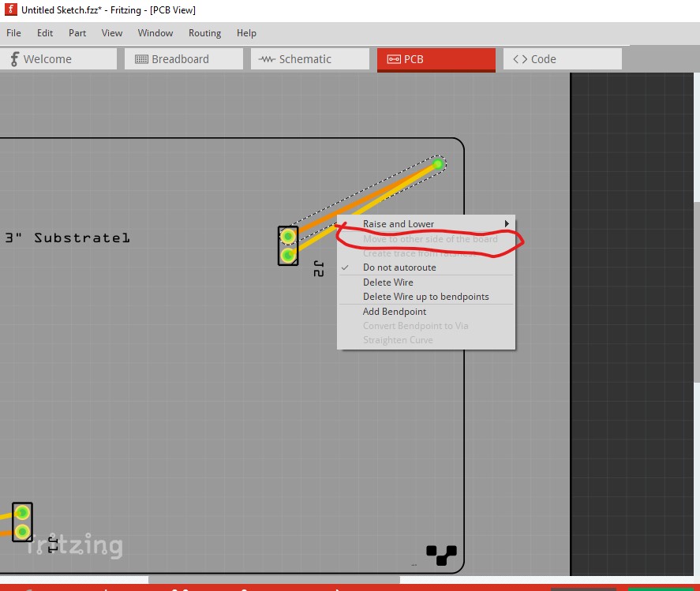Open the View menu
700x591 pixels.
111,33
